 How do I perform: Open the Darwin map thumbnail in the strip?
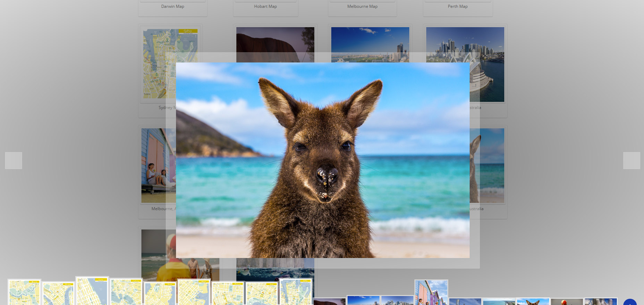click(x=160, y=294)
